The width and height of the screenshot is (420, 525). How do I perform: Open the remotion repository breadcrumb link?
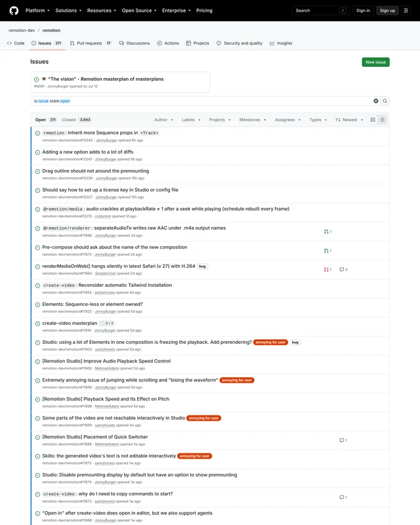51,30
